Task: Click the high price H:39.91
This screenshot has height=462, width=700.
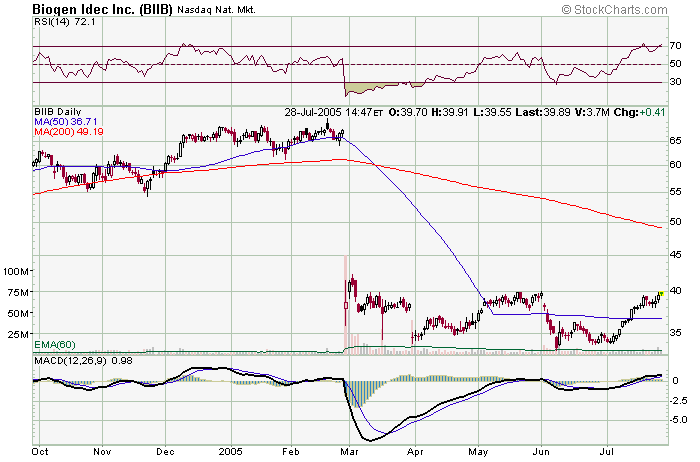Action: pos(450,112)
